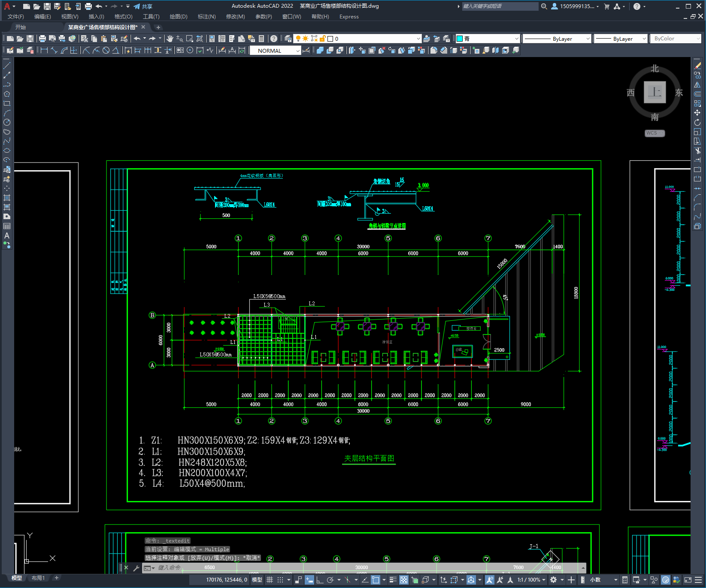The width and height of the screenshot is (706, 588).
Task: Click the keyword search input field
Action: pos(500,6)
